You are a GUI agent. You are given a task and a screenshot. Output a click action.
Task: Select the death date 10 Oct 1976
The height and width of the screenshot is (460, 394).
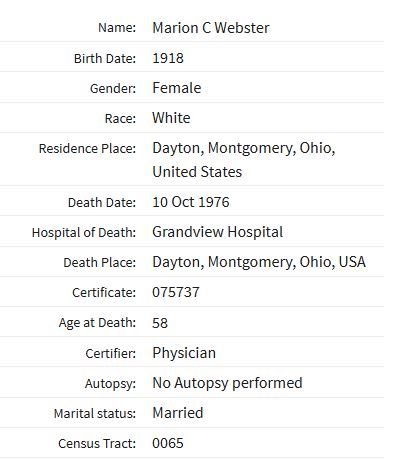[x=191, y=202]
